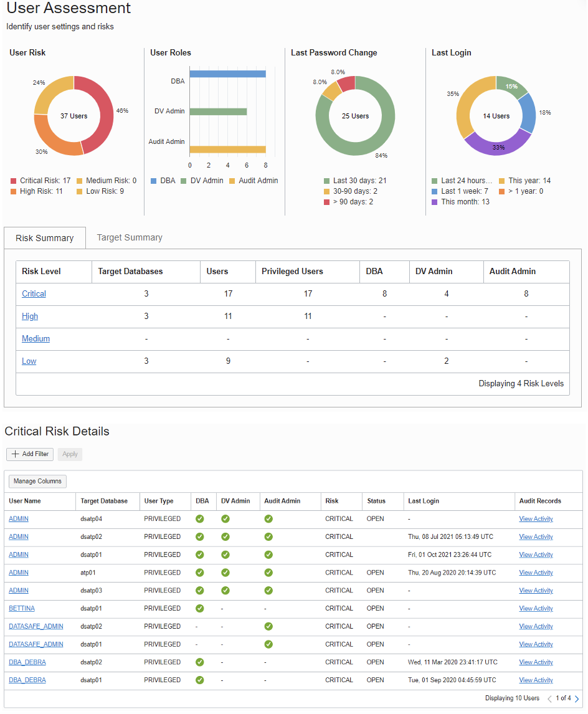Screen dimensions: 588x714
Task: Open DATASAFE_ADMIN user link for dsatp02
Action: point(36,627)
